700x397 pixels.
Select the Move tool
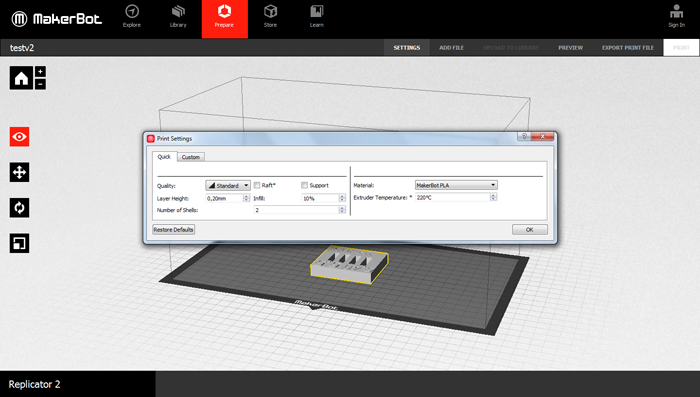(x=19, y=172)
